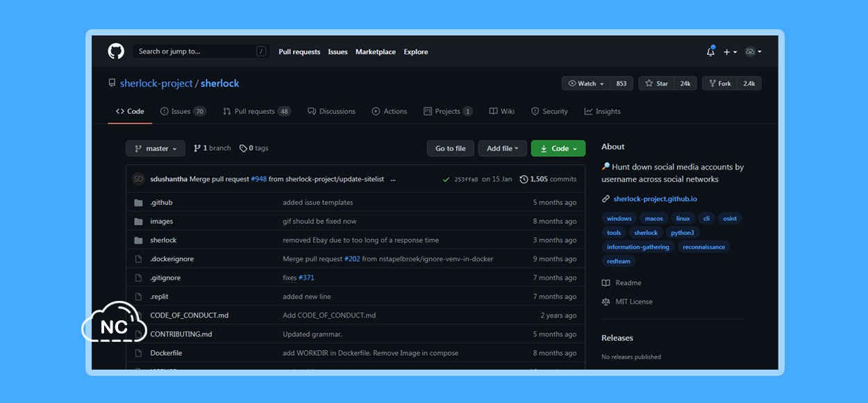Viewport: 868px width, 403px height.
Task: Open commit hash 253ffa8
Action: click(466, 179)
